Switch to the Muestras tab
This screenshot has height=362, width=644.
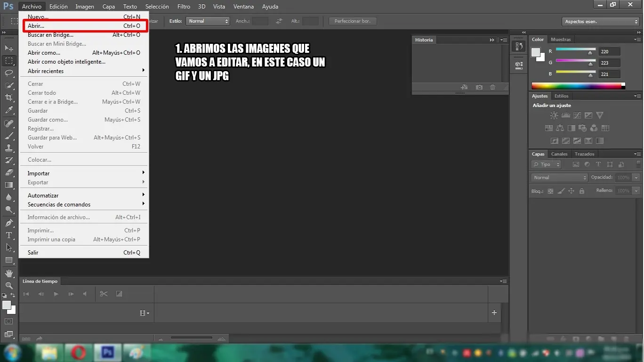tap(561, 40)
